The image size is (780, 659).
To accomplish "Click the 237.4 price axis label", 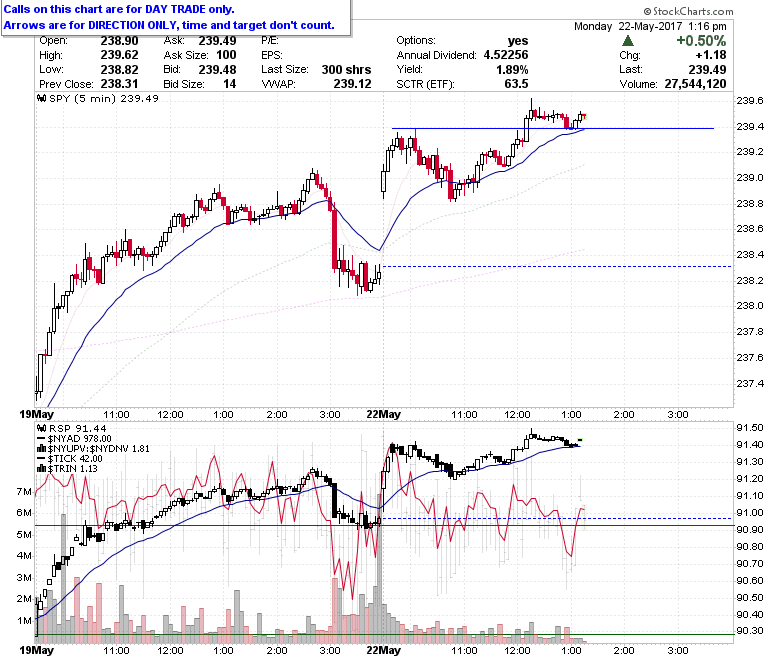I will (750, 384).
